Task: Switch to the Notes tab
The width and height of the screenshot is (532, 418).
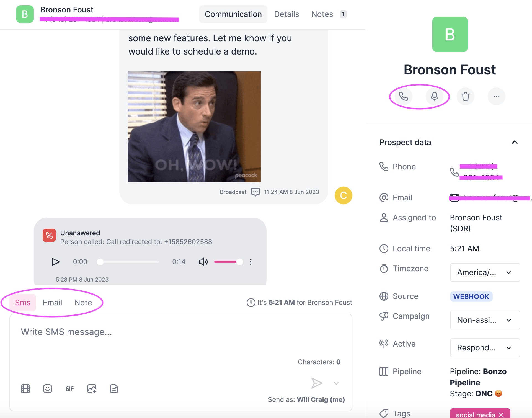Action: (x=322, y=14)
